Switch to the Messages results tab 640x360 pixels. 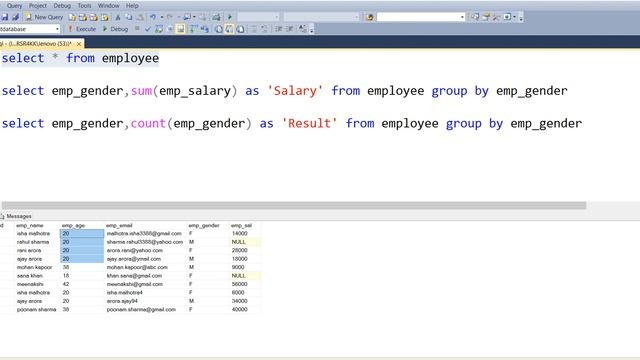tap(16, 216)
